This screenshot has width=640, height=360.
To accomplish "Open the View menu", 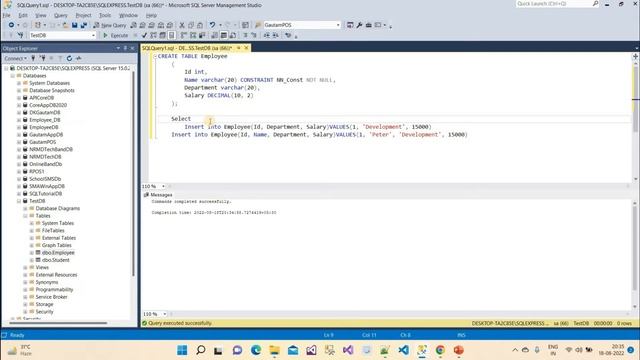I will pos(41,15).
